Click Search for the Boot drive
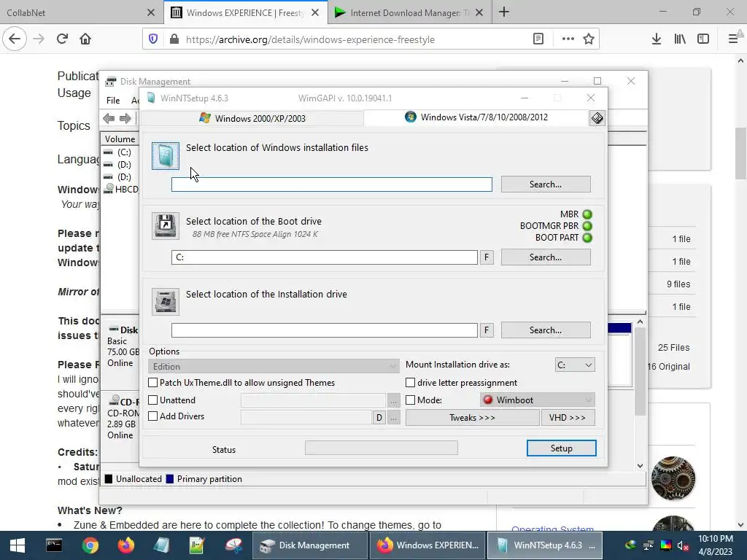Viewport: 747px width, 560px height. pyautogui.click(x=546, y=257)
